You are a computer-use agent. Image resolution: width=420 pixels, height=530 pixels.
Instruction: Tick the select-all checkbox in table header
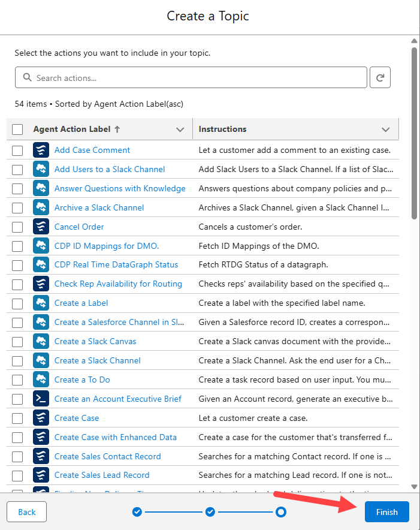17,130
